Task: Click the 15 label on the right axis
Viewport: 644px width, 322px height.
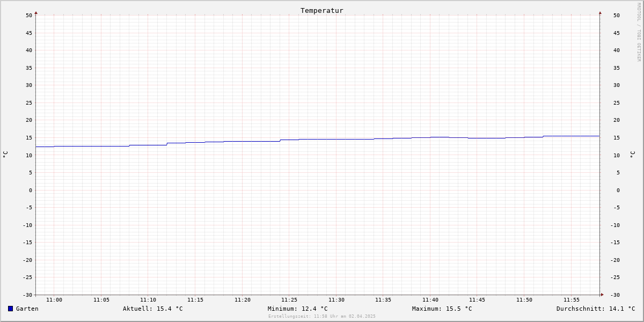Action: 617,138
